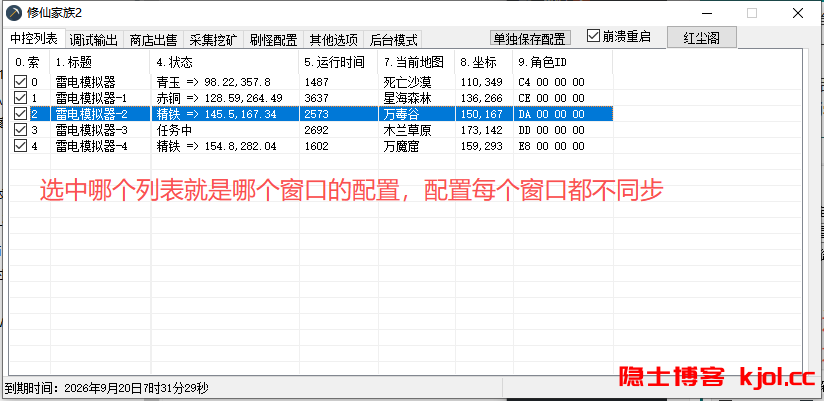The width and height of the screenshot is (824, 401).
Task: Select the 其他选项 tab
Action: click(334, 39)
